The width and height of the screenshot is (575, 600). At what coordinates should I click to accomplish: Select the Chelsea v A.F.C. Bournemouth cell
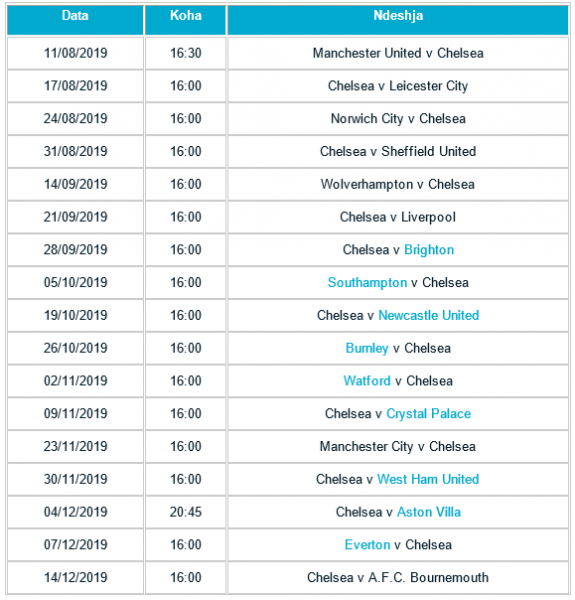(x=398, y=577)
